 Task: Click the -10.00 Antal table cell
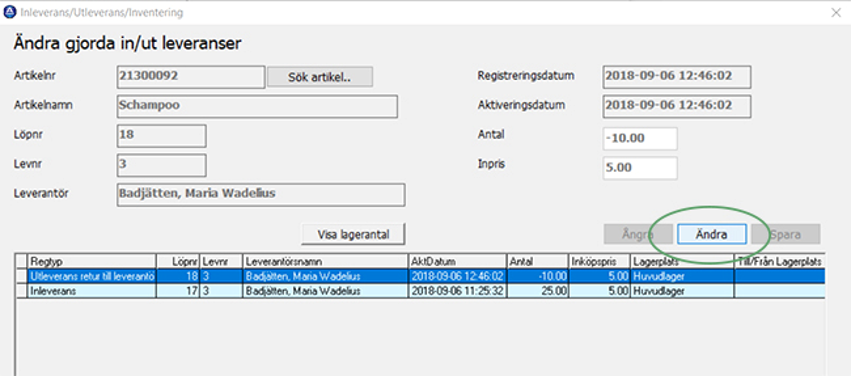[538, 277]
